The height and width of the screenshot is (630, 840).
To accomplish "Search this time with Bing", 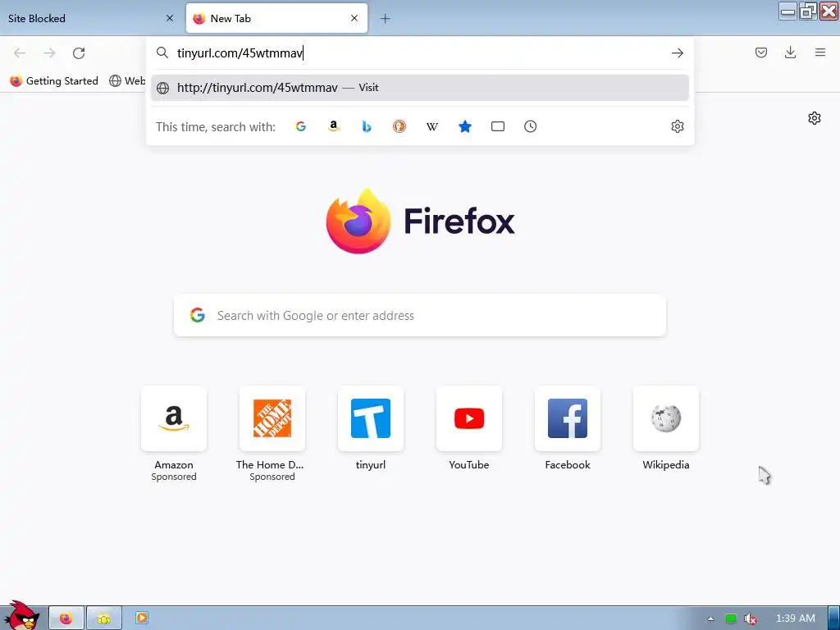I will 367,126.
